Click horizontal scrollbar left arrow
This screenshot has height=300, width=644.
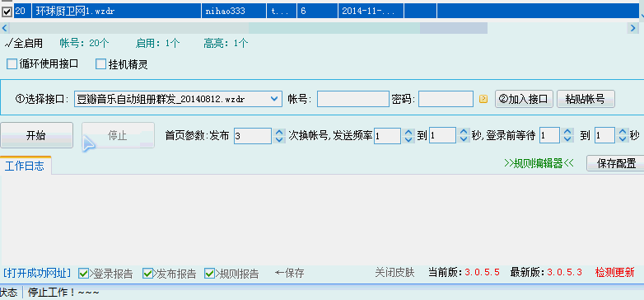[5, 28]
